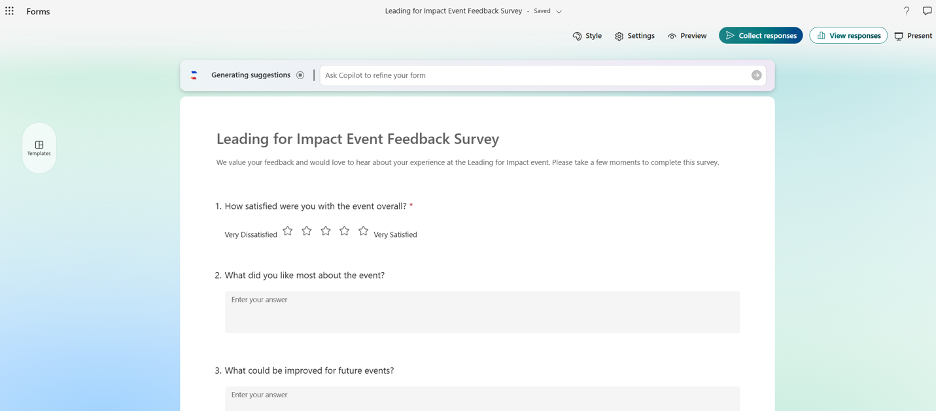The height and width of the screenshot is (412, 936).
Task: Expand the Saved title dropdown chevron
Action: [559, 11]
